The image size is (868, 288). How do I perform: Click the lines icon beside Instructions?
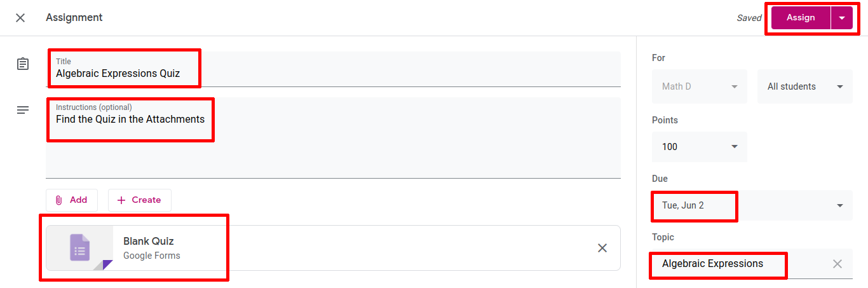[23, 110]
